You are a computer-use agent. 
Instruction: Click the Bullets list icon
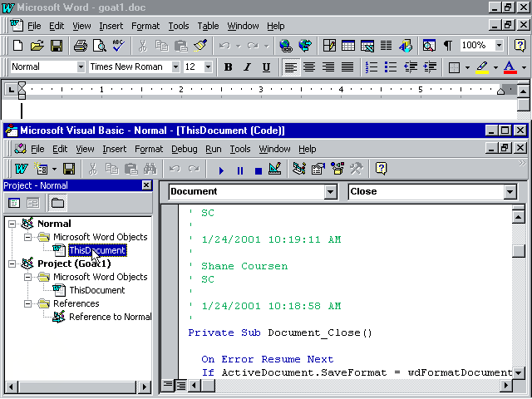[391, 66]
